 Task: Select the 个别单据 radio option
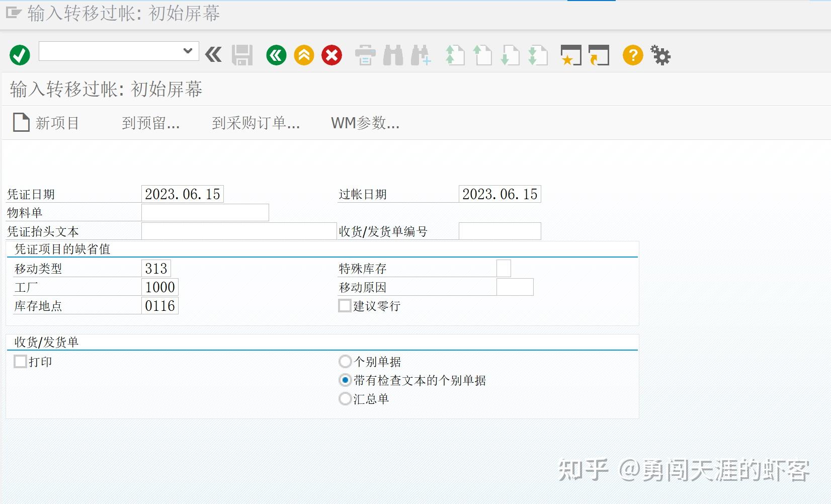tap(345, 361)
